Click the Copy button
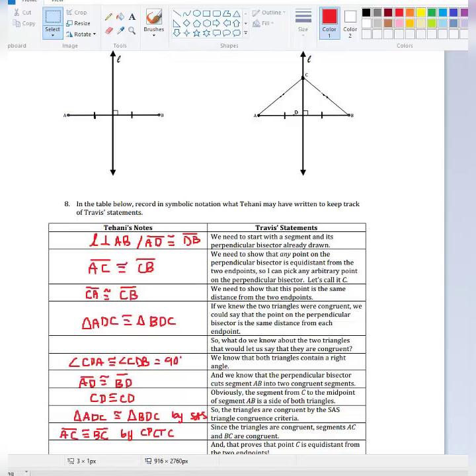The height and width of the screenshot is (476, 476). [x=24, y=23]
